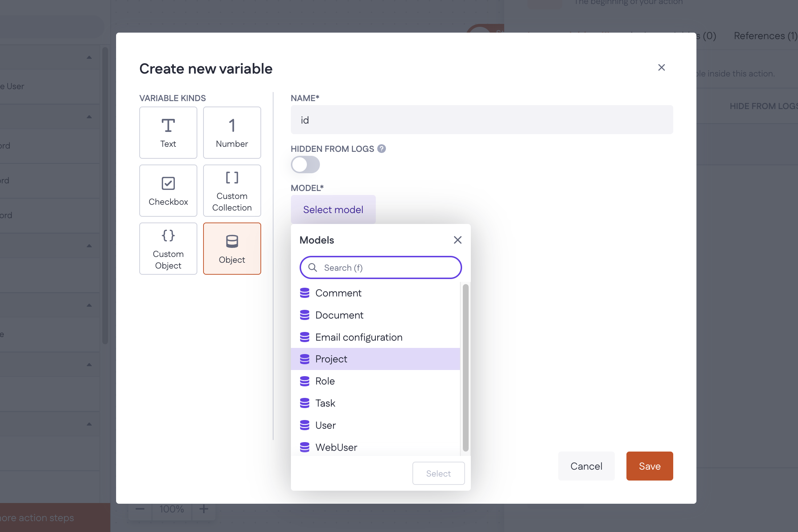
Task: Choose the Number variable kind
Action: pyautogui.click(x=232, y=133)
